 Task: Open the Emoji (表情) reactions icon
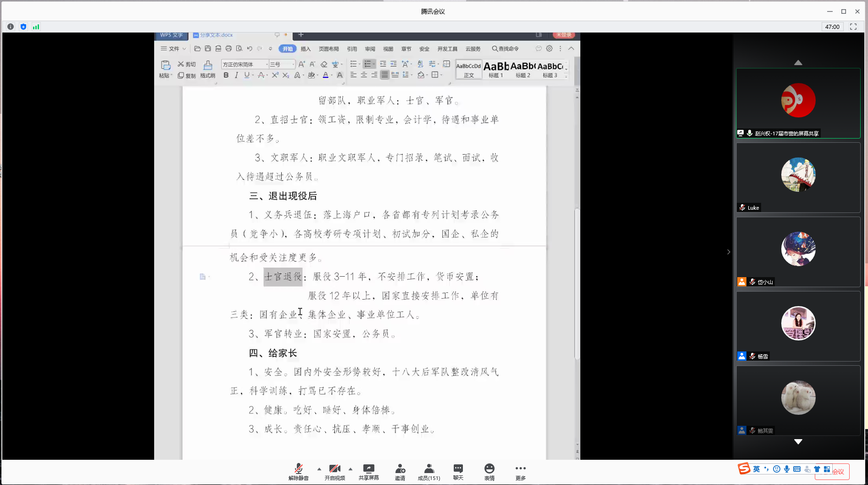click(x=489, y=471)
